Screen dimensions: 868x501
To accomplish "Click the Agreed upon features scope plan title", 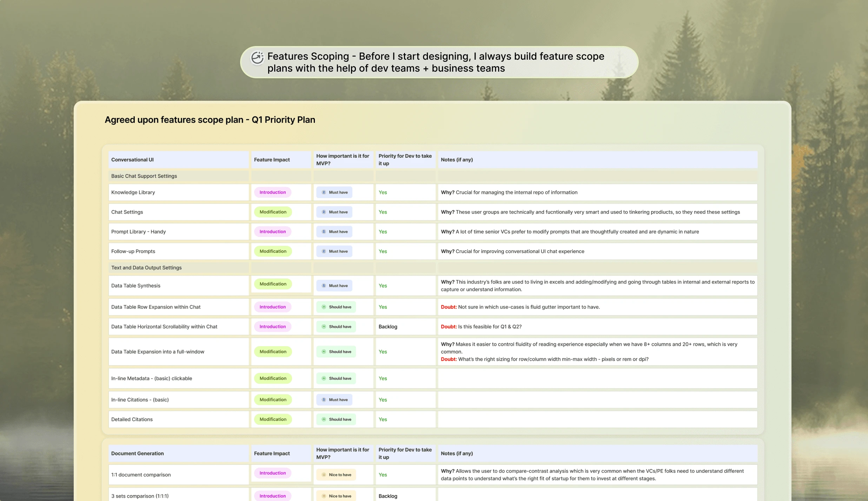I will [x=210, y=120].
